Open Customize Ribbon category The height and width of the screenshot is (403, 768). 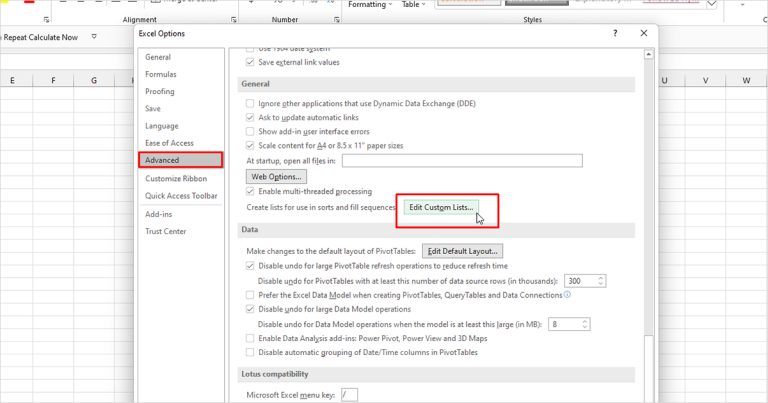pos(176,179)
